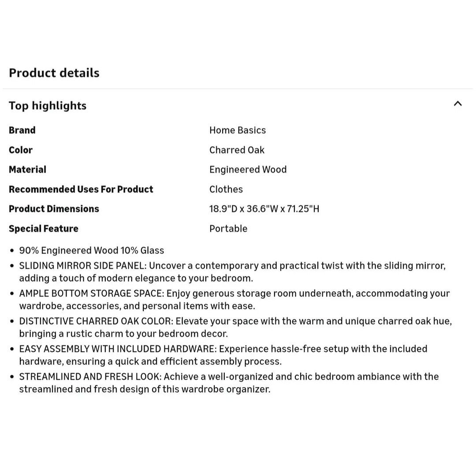Click the EASY ASSEMBLY WITH INCLUDED HARDWARE bullet

point(223,355)
